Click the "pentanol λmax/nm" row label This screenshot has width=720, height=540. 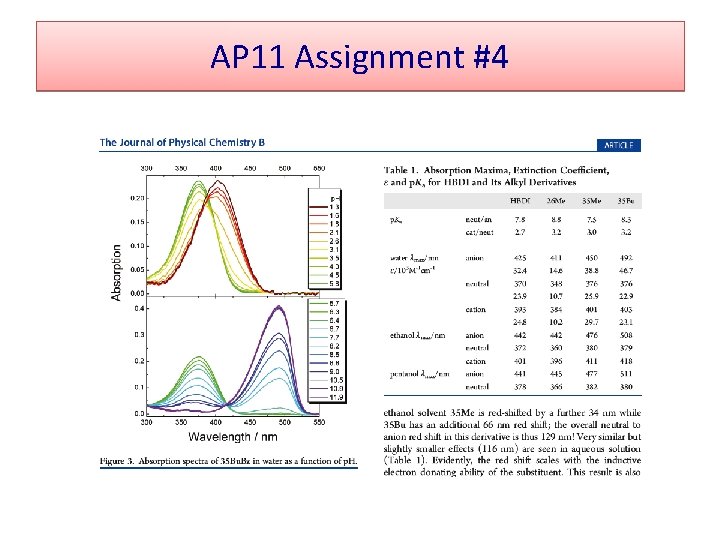click(419, 374)
